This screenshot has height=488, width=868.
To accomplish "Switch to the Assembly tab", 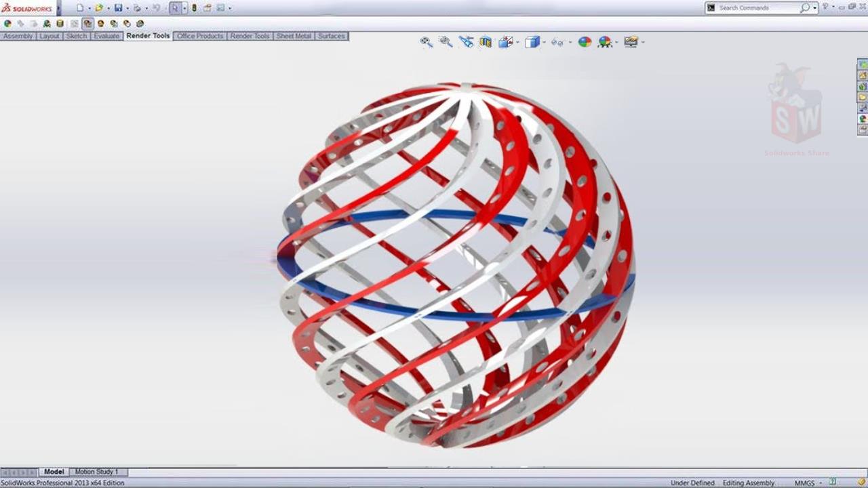I will 18,36.
